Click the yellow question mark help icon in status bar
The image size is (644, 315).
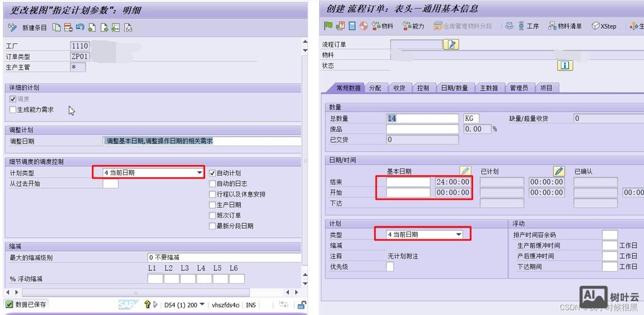click(147, 304)
